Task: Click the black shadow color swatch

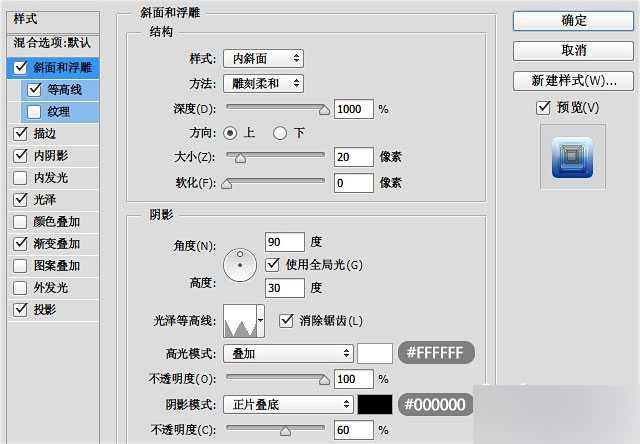Action: point(374,404)
